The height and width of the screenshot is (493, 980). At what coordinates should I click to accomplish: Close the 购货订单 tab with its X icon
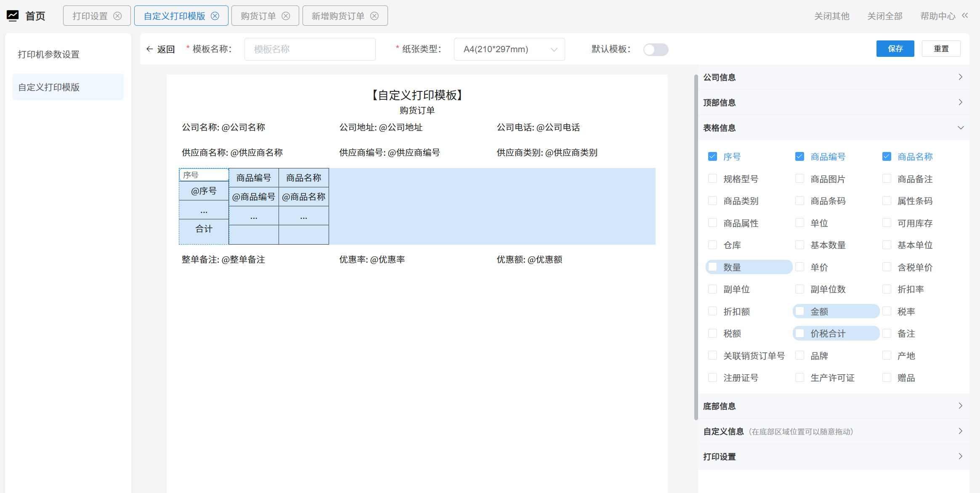(x=286, y=16)
